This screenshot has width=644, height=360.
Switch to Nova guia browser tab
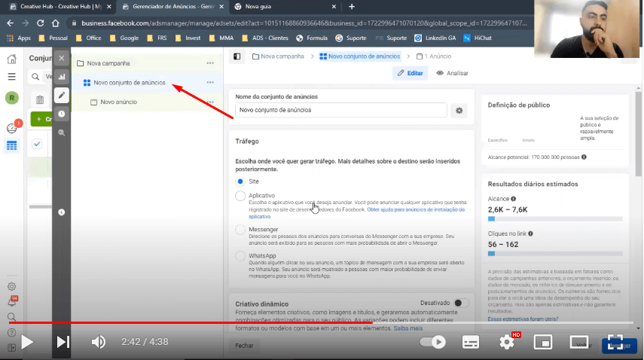point(285,7)
